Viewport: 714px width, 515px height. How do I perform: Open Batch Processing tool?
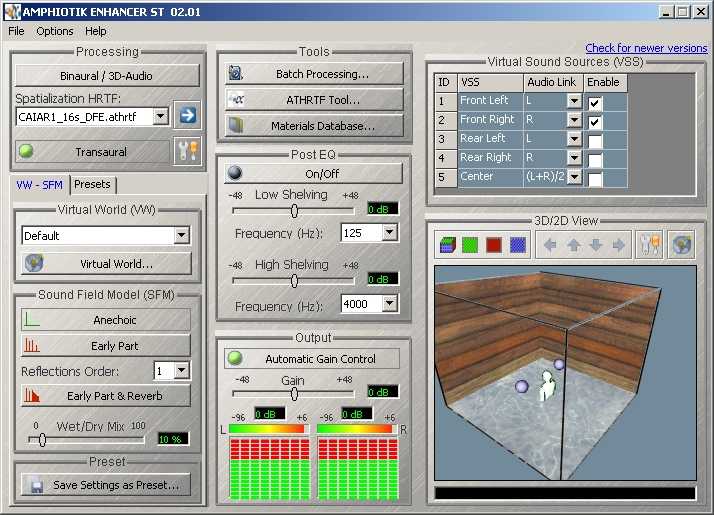coord(313,74)
